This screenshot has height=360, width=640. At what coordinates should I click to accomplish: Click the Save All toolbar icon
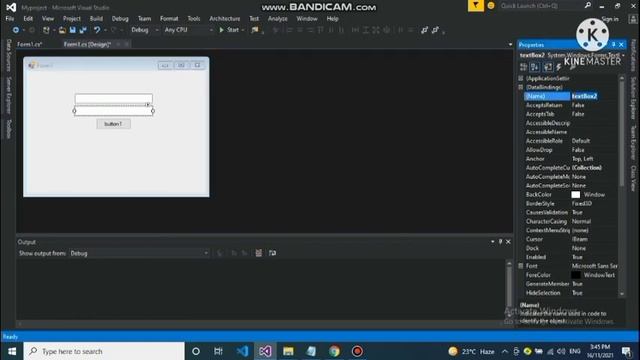(83, 30)
